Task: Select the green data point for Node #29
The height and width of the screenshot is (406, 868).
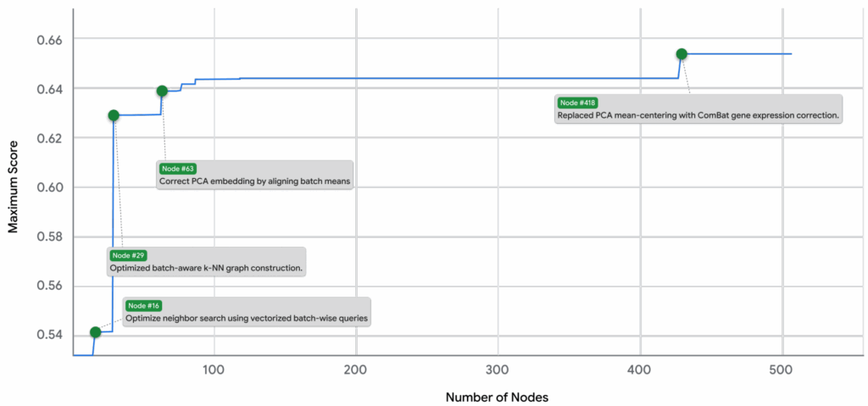Action: (114, 115)
